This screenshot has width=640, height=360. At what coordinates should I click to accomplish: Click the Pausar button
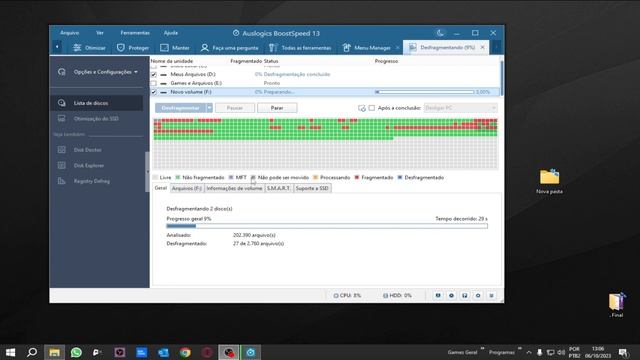[x=235, y=108]
